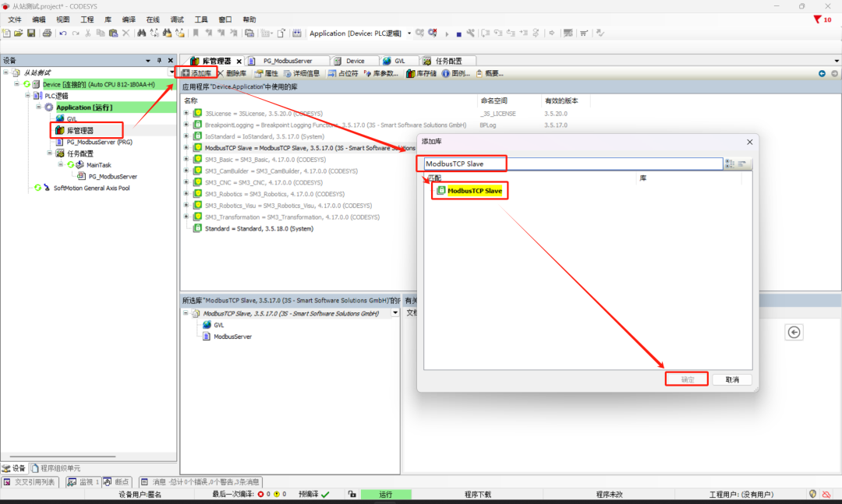Collapse the Application [运行] tree node
The height and width of the screenshot is (504, 842).
click(39, 107)
